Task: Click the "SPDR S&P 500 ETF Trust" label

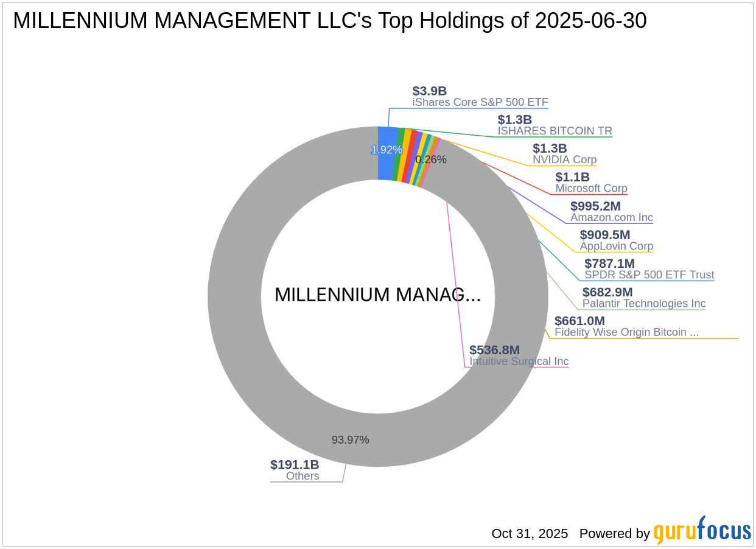Action: point(649,275)
